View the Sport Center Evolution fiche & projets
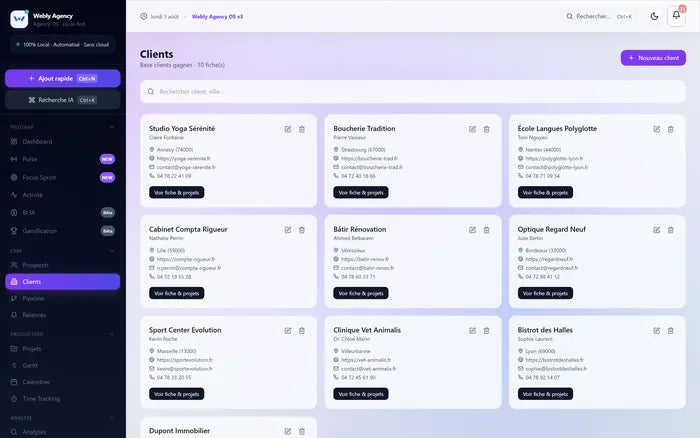700x438 pixels. tap(177, 394)
